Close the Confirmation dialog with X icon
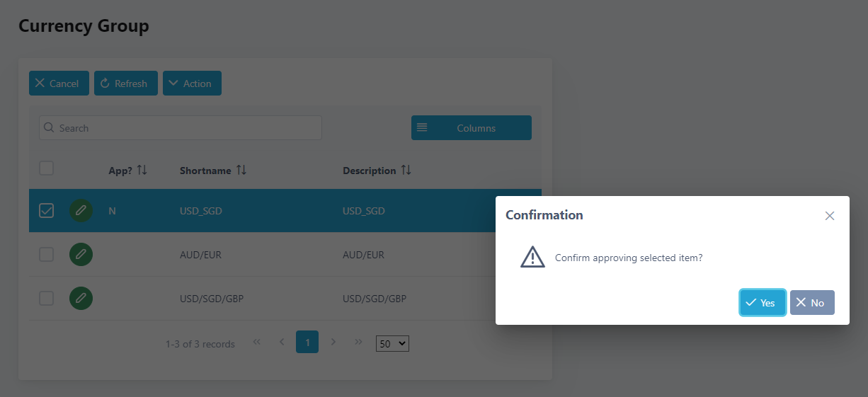 pos(830,216)
